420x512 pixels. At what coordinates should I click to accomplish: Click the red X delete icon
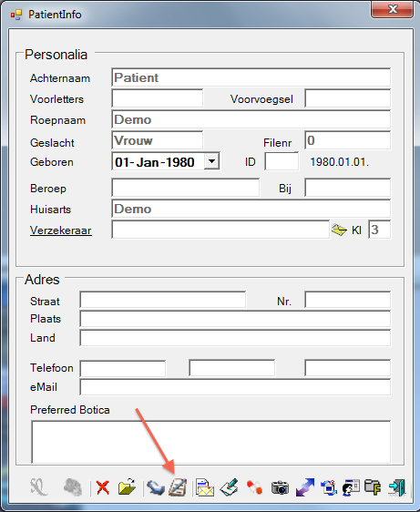(x=103, y=487)
